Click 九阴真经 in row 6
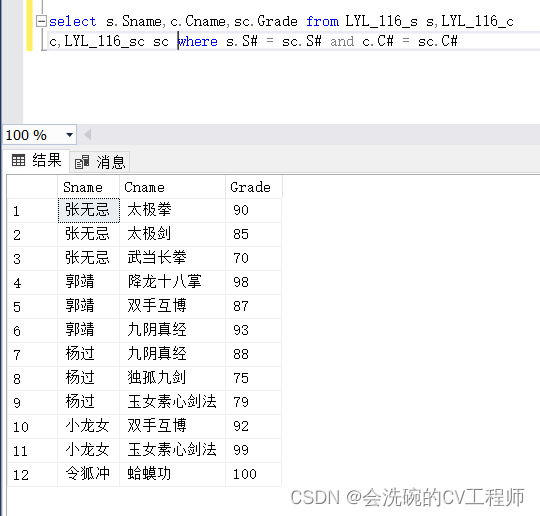The image size is (540, 516). coord(173,330)
